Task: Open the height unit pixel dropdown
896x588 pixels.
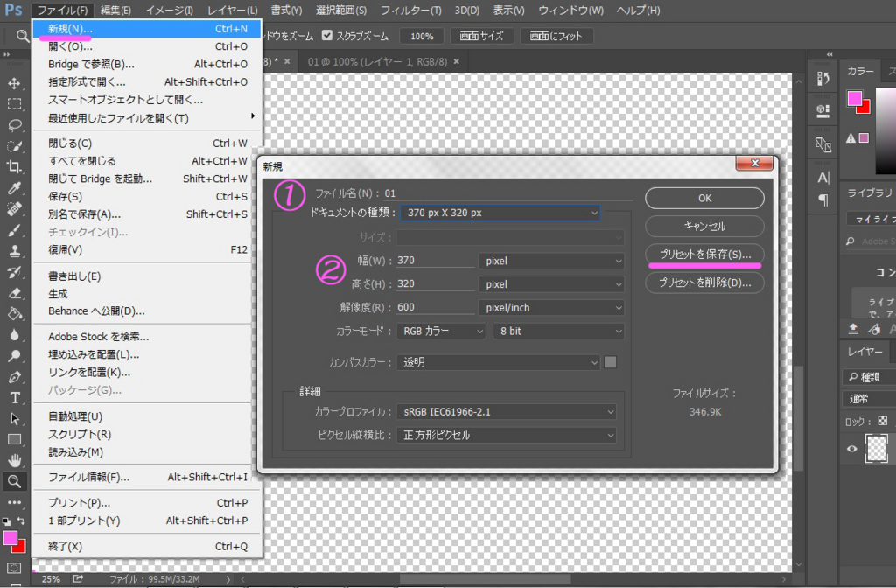Action: [x=551, y=284]
